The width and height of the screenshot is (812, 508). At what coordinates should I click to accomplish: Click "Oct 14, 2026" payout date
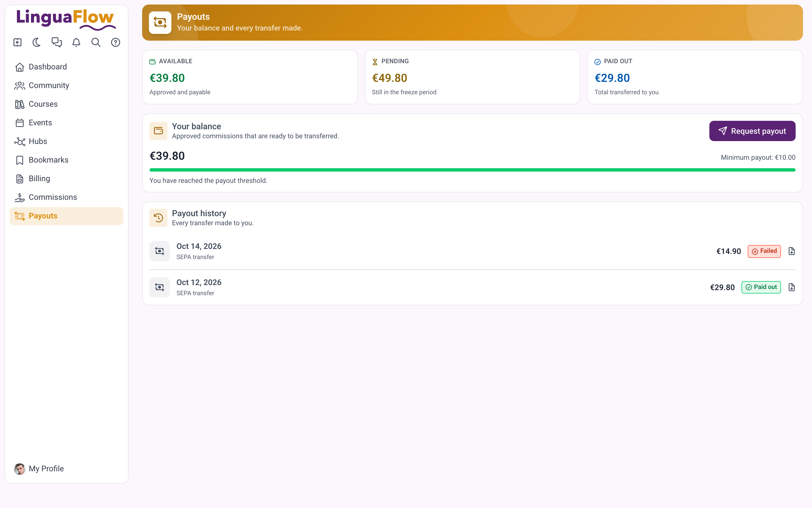pyautogui.click(x=199, y=246)
